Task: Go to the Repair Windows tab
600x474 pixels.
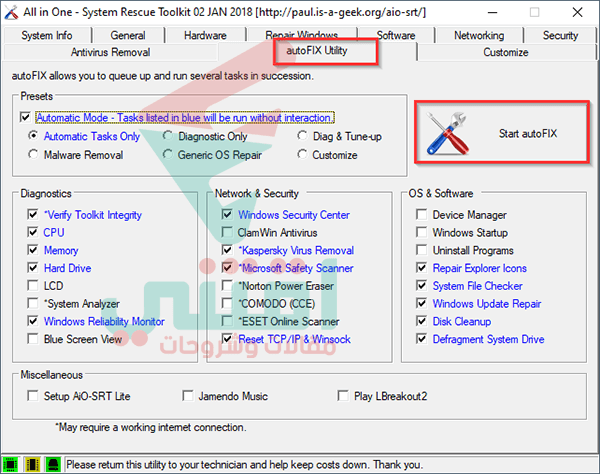Action: 302,35
